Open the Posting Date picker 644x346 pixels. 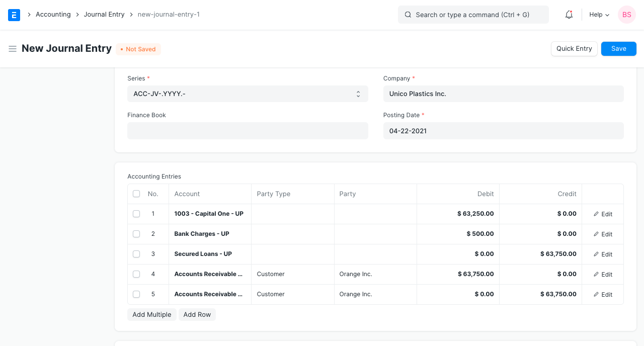(503, 131)
